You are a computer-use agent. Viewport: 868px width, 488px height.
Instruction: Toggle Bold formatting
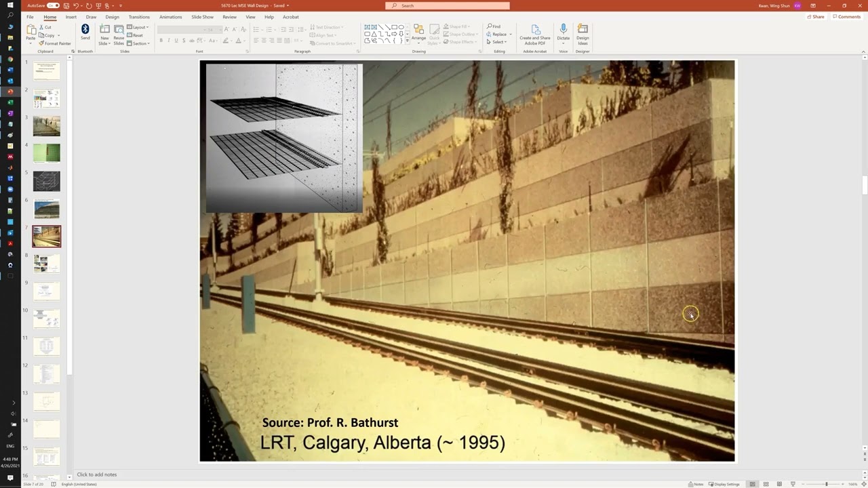tap(161, 41)
